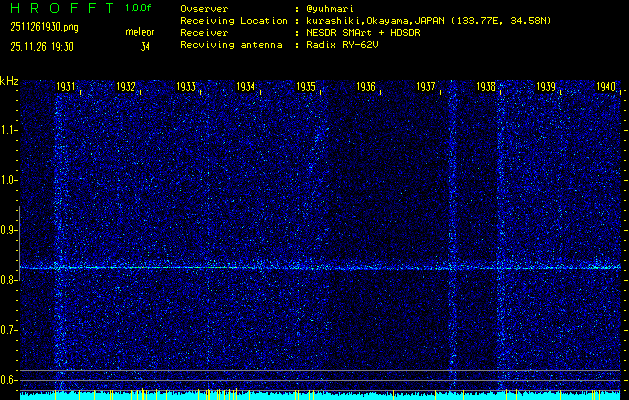Screen dimensions: 629x400
Task: Click the cyan signal level strip at the bottom
Action: coord(320,396)
